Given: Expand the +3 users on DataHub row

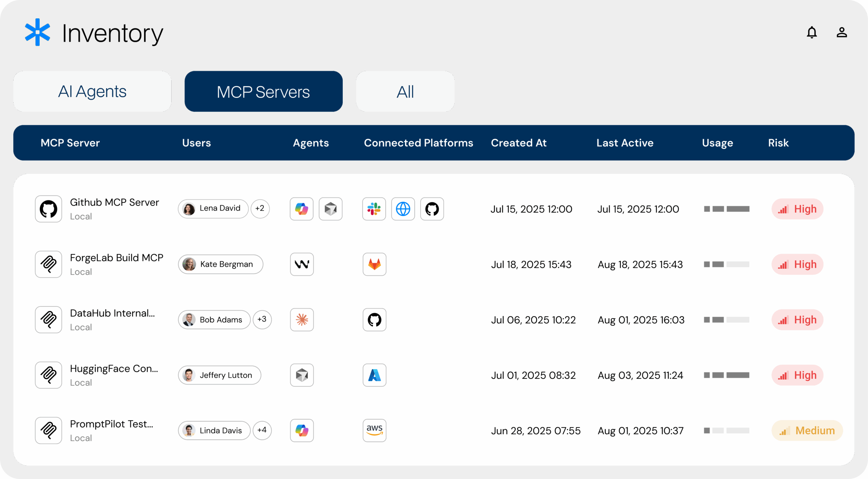Looking at the screenshot, I should (x=262, y=319).
